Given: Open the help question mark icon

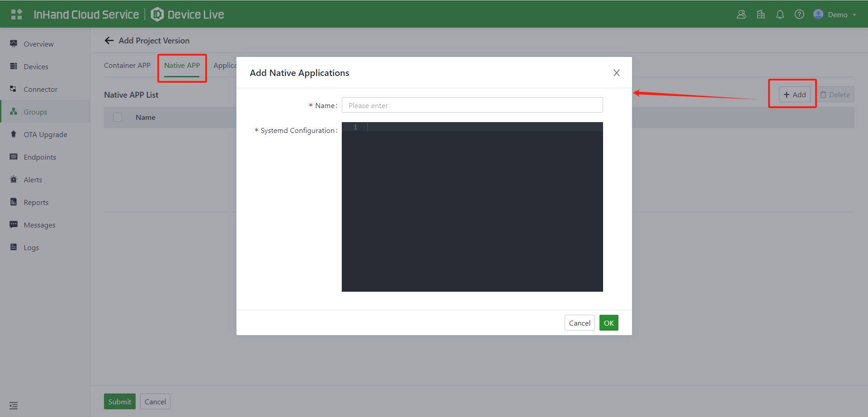Looking at the screenshot, I should (x=799, y=14).
